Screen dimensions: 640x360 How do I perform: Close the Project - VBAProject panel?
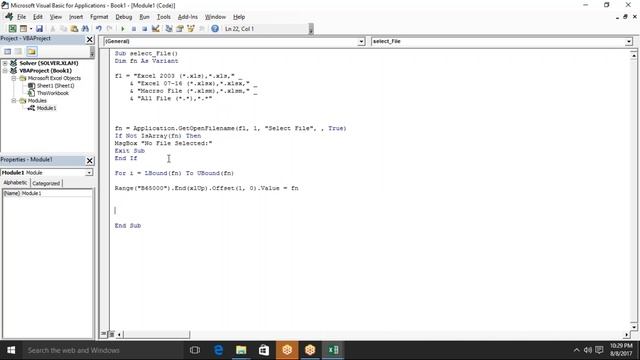90,39
